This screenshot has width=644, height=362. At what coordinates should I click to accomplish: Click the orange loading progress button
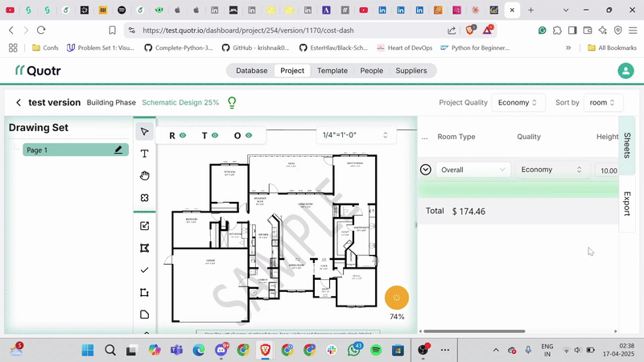coord(397,298)
